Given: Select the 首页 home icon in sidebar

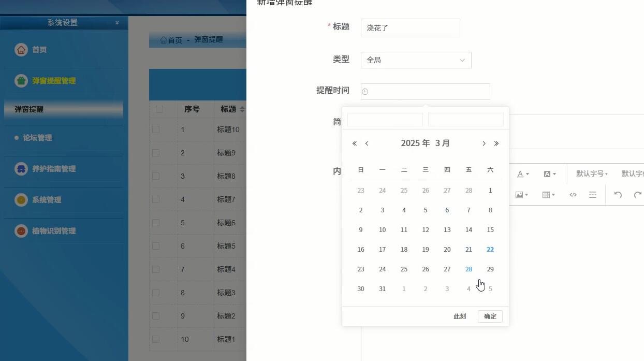Looking at the screenshot, I should coord(21,49).
